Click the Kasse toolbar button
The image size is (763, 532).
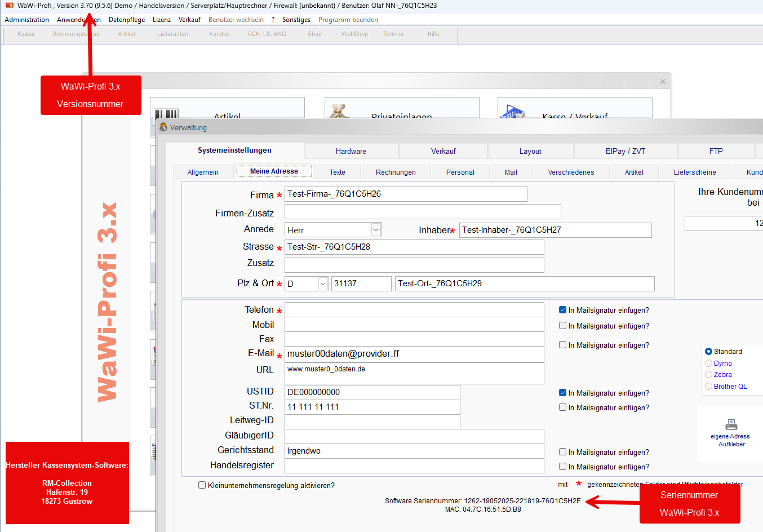(26, 34)
